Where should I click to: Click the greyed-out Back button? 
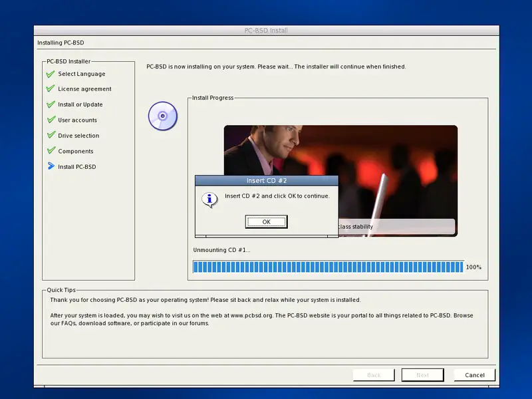(374, 375)
